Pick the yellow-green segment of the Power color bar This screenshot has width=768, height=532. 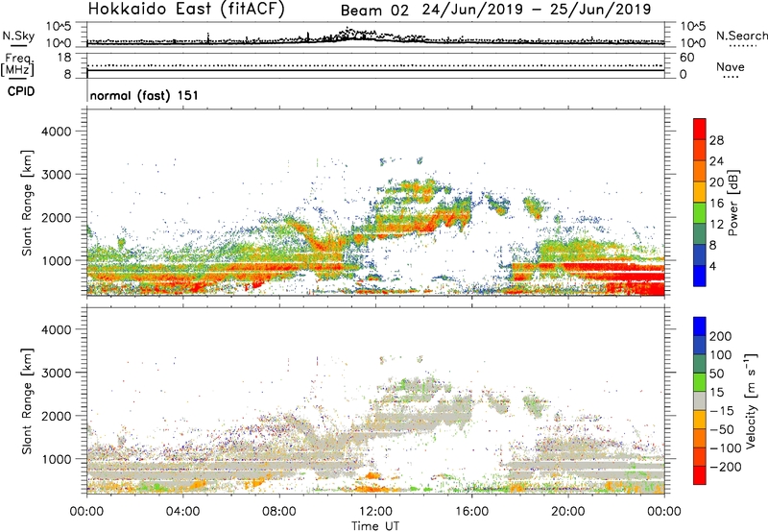coord(700,213)
